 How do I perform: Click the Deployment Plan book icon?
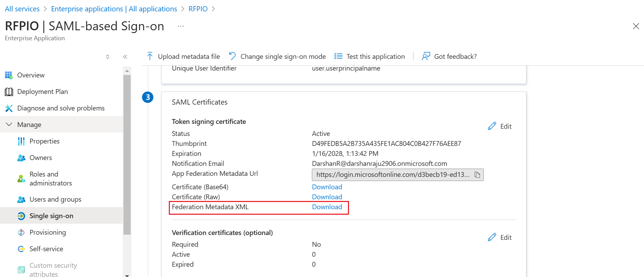click(9, 92)
